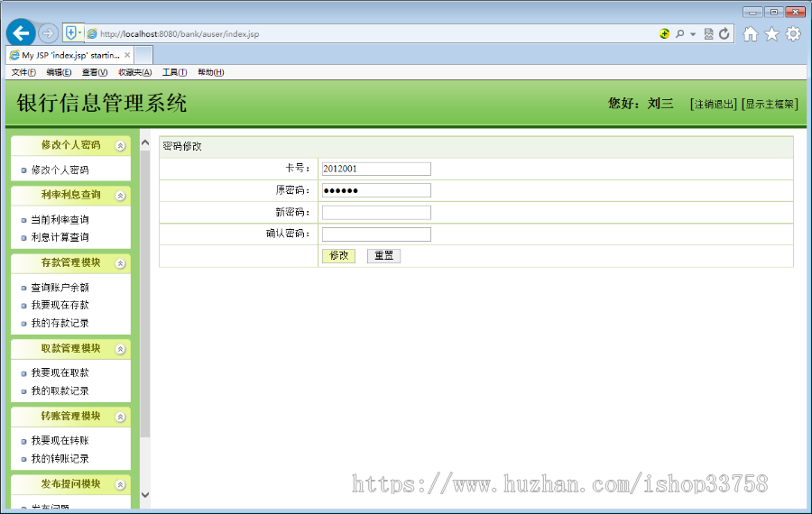Click the search magnifier icon in the address bar
Viewport: 812px width, 514px height.
coord(680,33)
